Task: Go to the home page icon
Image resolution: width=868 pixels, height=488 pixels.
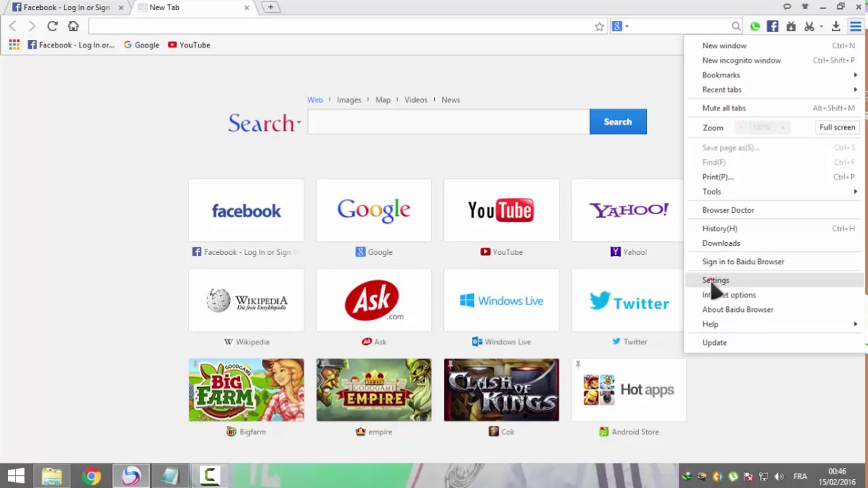Action: (73, 26)
